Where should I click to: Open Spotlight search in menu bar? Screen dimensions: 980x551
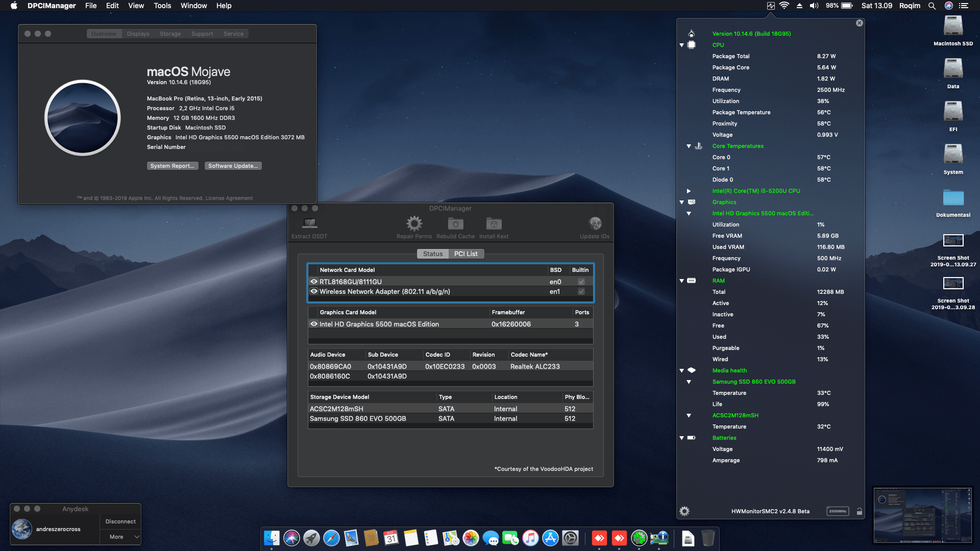pos(932,6)
